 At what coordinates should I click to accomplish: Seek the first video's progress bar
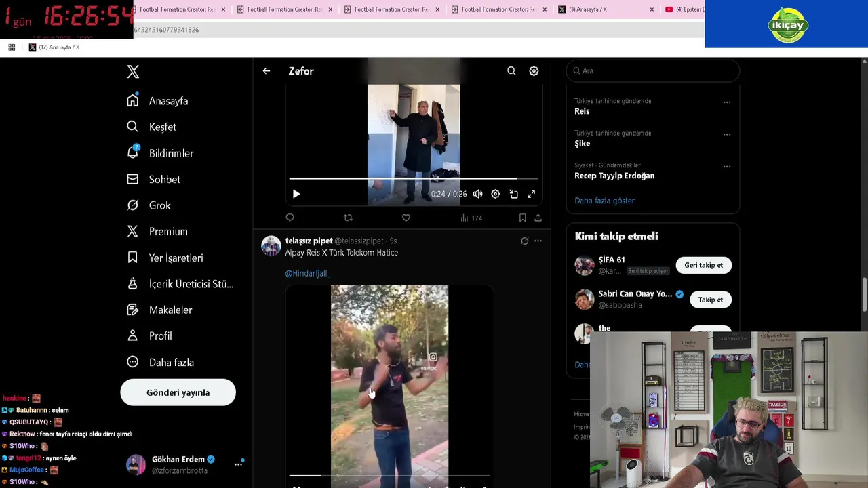click(414, 179)
